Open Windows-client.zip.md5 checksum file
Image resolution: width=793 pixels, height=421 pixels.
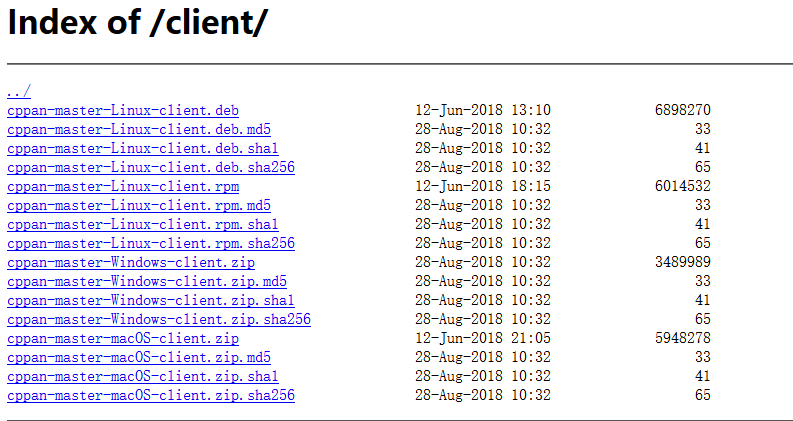coord(146,281)
